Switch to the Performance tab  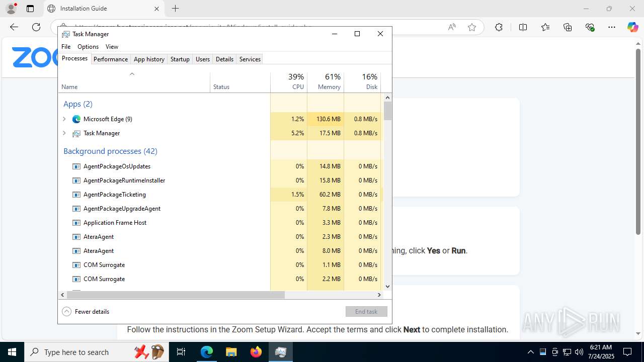click(x=111, y=59)
